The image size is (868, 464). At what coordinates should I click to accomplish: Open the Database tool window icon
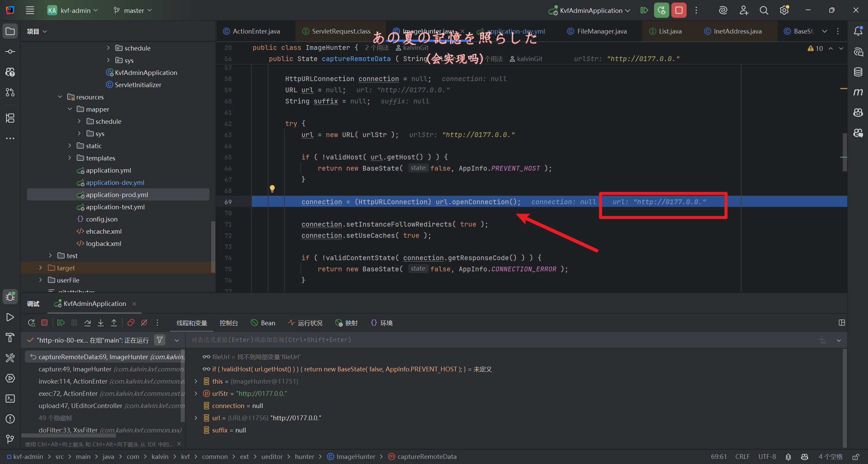point(858,72)
